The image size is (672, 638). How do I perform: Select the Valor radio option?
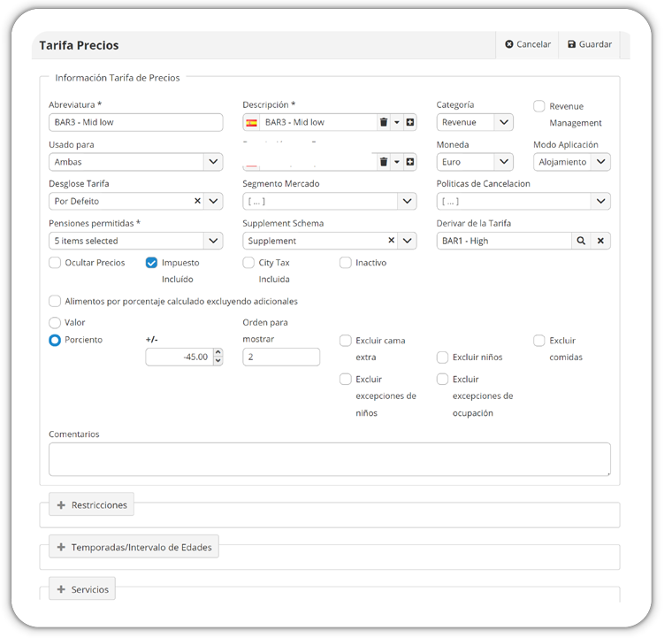point(55,322)
